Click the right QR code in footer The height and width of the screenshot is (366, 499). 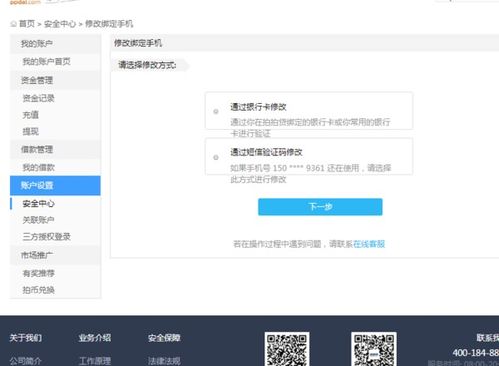click(374, 349)
